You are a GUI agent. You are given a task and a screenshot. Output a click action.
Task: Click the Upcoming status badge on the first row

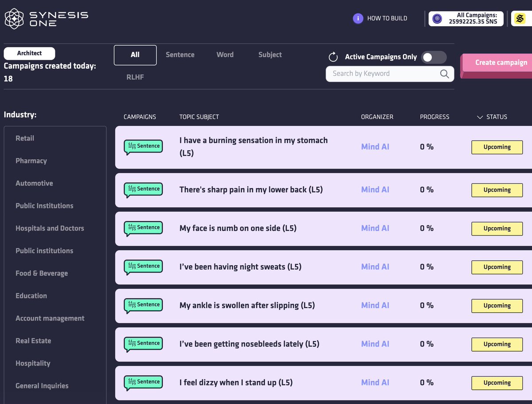tap(497, 147)
